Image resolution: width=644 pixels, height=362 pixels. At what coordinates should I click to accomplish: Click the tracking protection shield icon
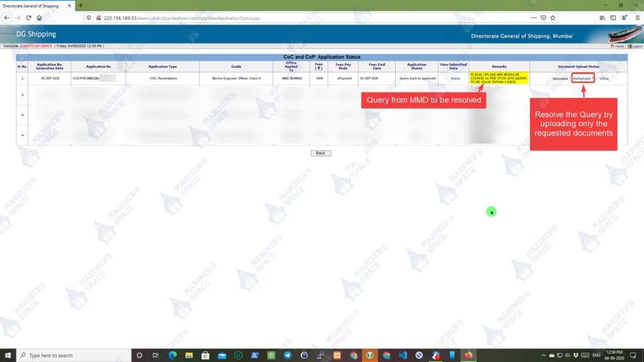(89, 18)
